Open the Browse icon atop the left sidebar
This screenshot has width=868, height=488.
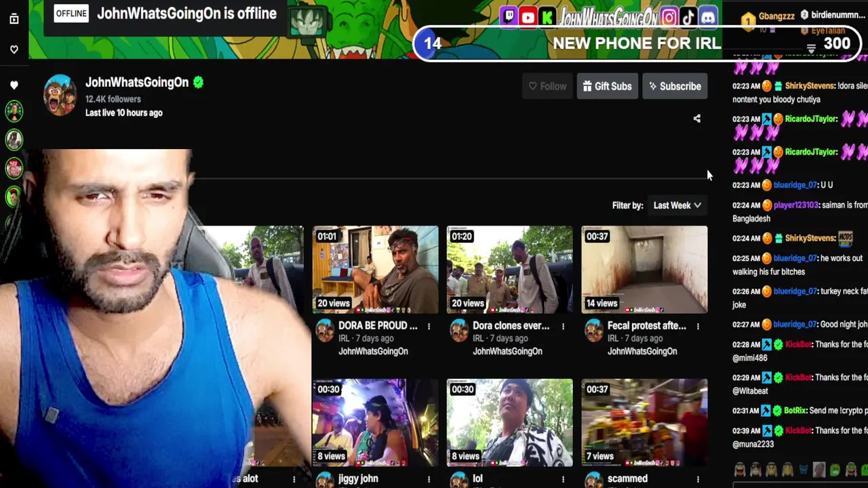click(14, 19)
